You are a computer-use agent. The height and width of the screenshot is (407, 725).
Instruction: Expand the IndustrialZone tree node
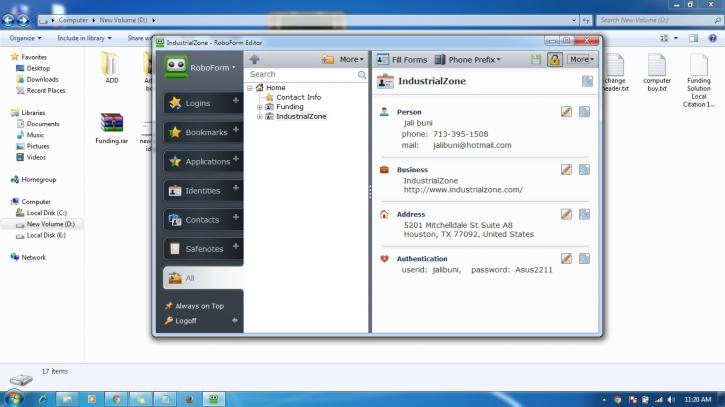coord(259,117)
